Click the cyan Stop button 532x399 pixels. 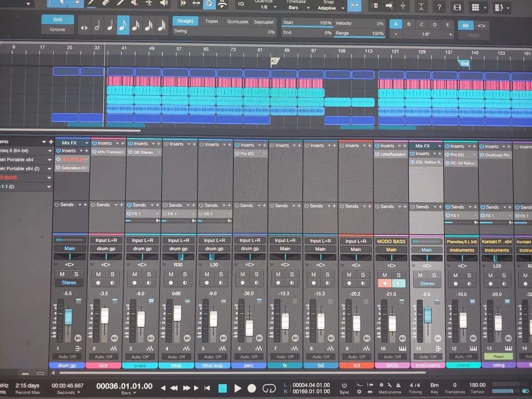pos(223,388)
